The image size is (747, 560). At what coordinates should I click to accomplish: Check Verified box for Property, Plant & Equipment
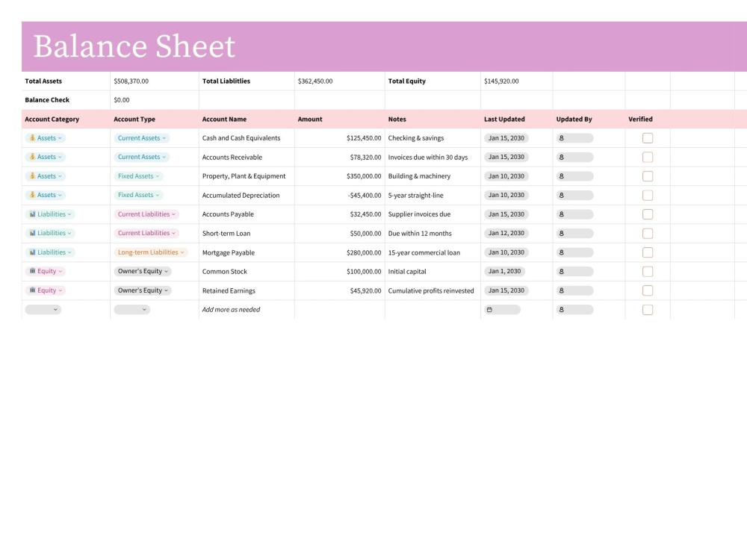click(x=648, y=176)
